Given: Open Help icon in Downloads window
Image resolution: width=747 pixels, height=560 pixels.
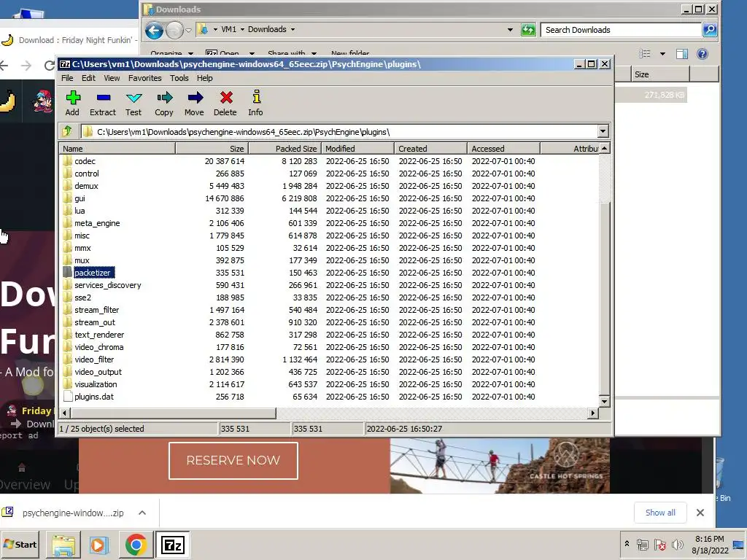Looking at the screenshot, I should pos(703,54).
